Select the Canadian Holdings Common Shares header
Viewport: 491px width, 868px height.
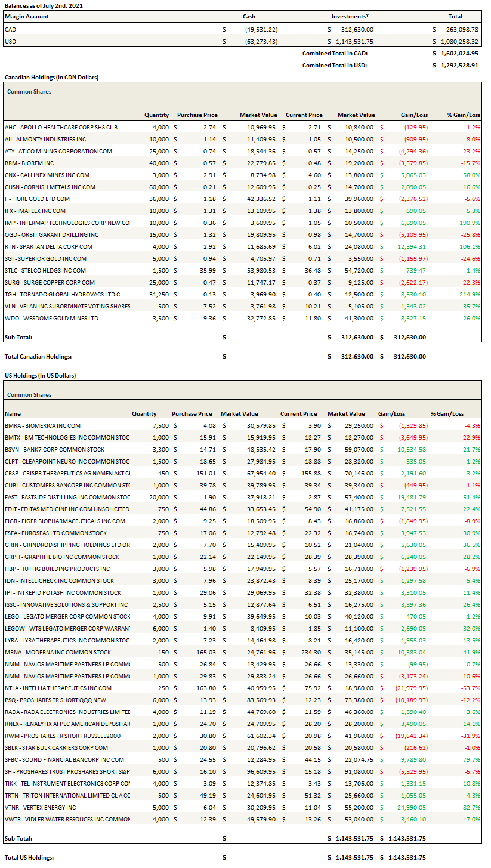click(x=29, y=92)
